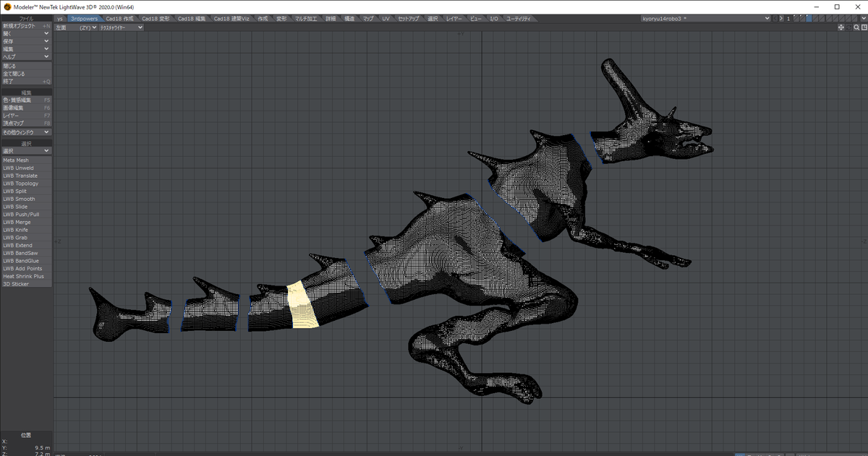The height and width of the screenshot is (456, 868).
Task: Open the 頂点マップ panel
Action: point(26,124)
